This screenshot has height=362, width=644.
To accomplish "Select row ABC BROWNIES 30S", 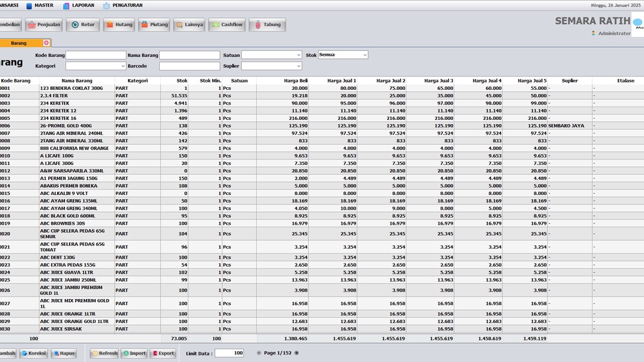I will (x=322, y=224).
